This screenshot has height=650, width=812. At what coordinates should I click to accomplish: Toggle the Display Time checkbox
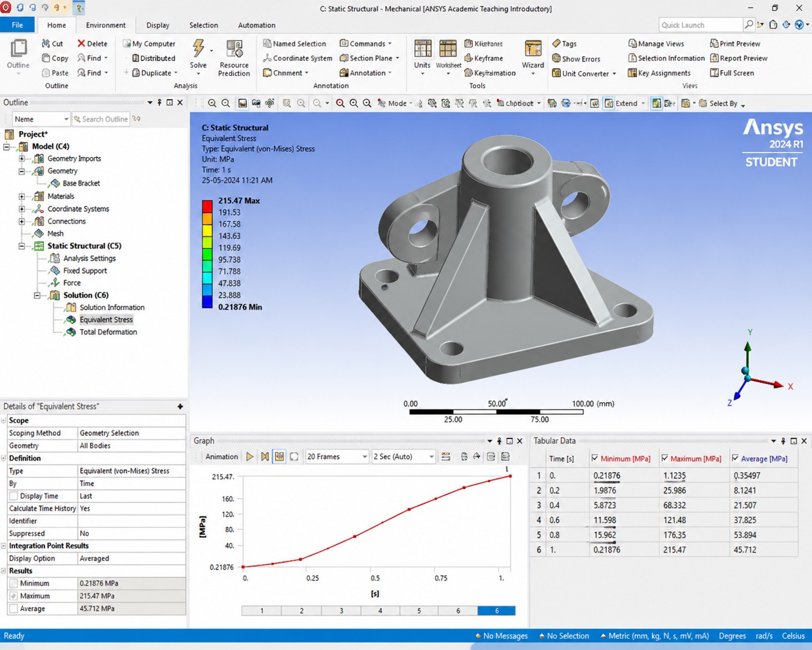(13, 496)
